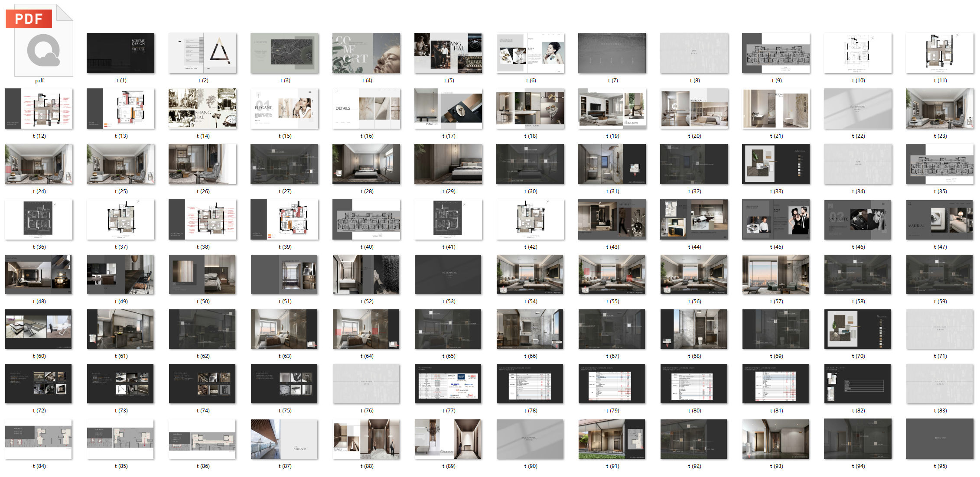Click thumbnail t (60) furniture collage

[x=39, y=329]
